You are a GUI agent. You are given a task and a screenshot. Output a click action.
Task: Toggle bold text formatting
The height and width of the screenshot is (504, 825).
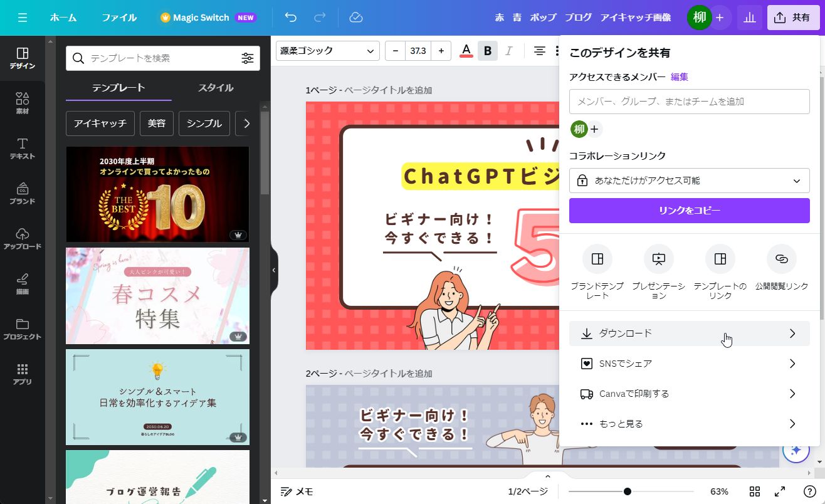[488, 51]
